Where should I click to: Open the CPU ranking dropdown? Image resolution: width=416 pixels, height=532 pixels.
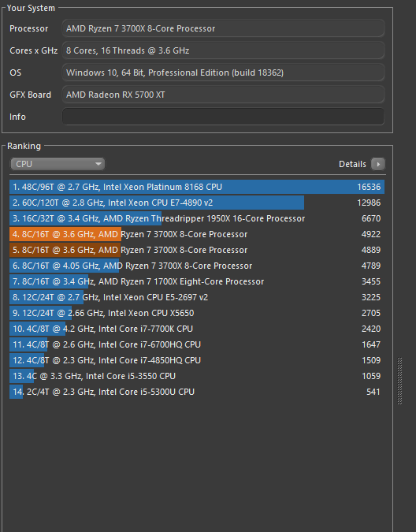[x=58, y=164]
